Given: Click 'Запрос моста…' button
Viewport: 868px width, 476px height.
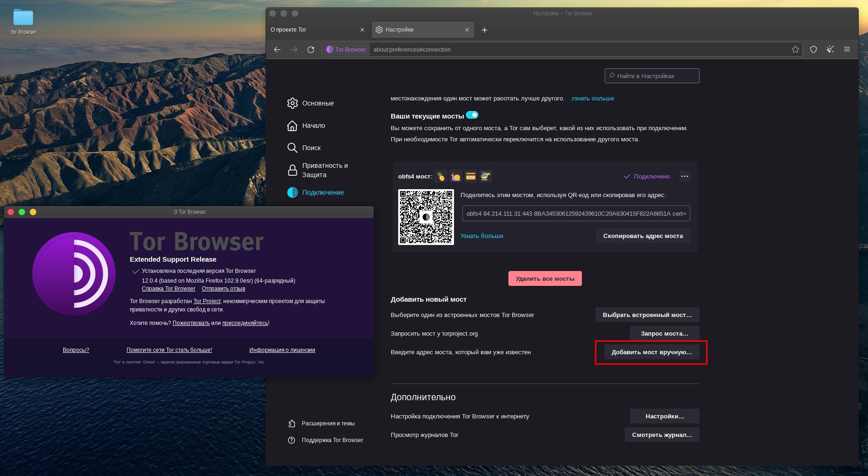Looking at the screenshot, I should (x=664, y=334).
